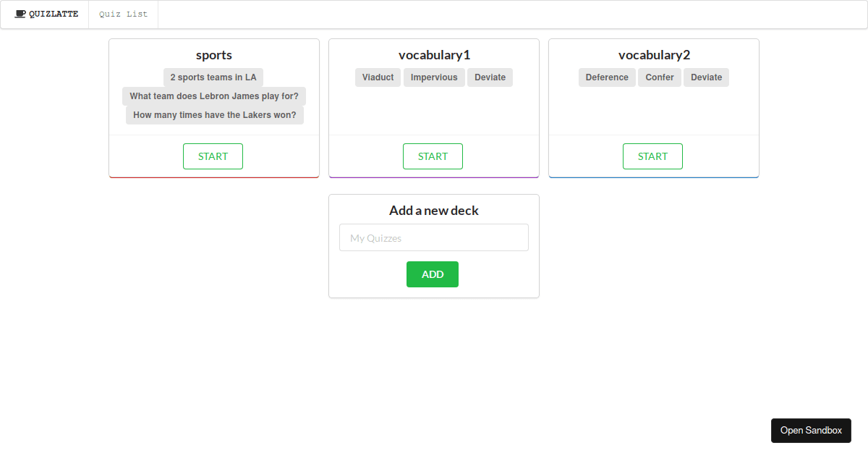The width and height of the screenshot is (868, 456).
Task: Click Deviate chip under vocabulary1
Action: click(490, 77)
